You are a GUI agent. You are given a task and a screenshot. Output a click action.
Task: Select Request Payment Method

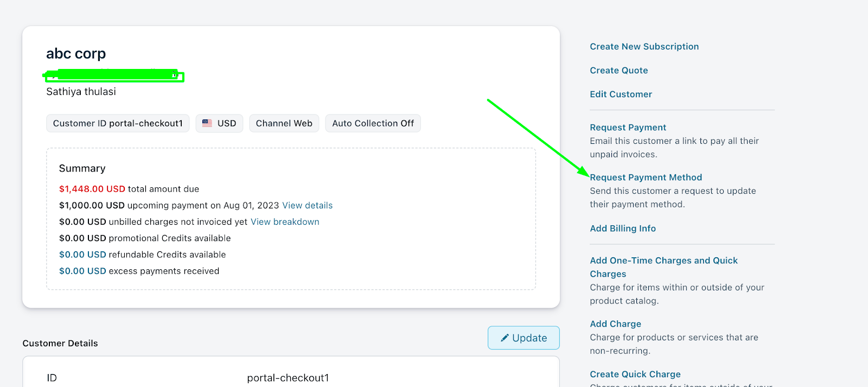646,177
